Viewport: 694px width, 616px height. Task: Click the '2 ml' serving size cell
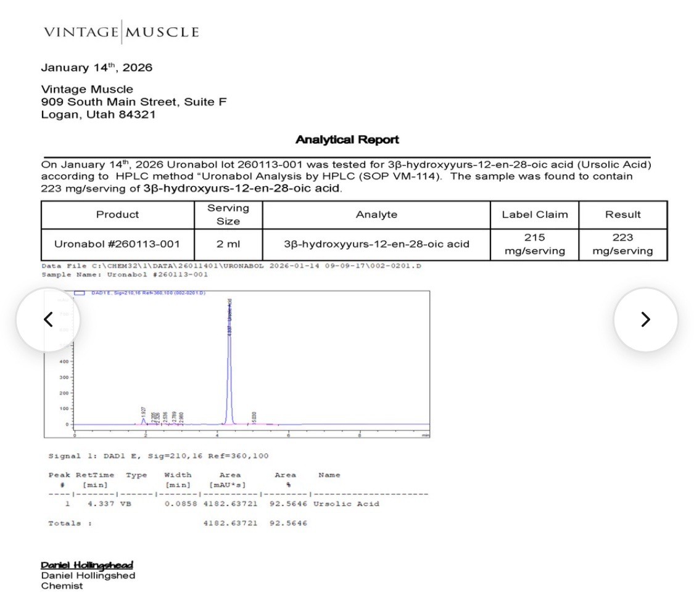click(x=228, y=244)
